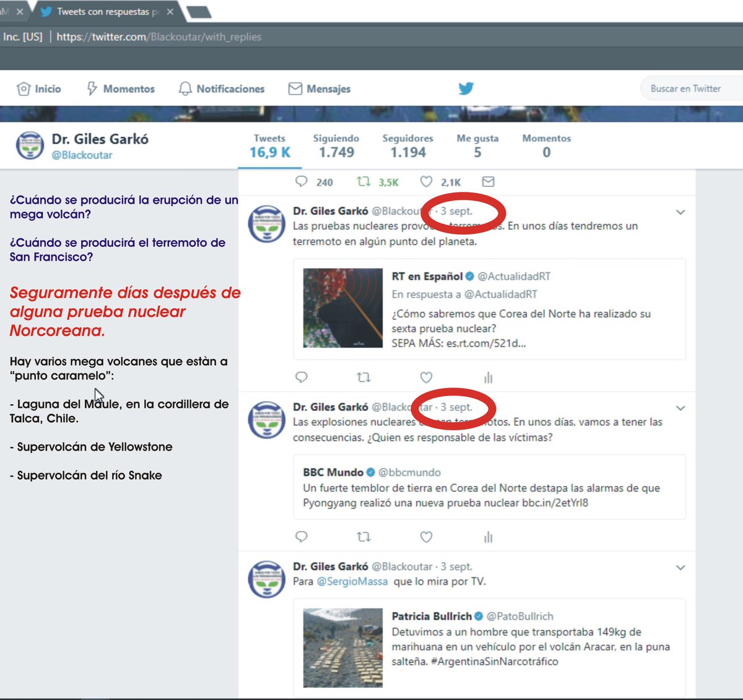Expand options chevron on the @SergioMassa tweet
743x700 pixels.
[680, 568]
